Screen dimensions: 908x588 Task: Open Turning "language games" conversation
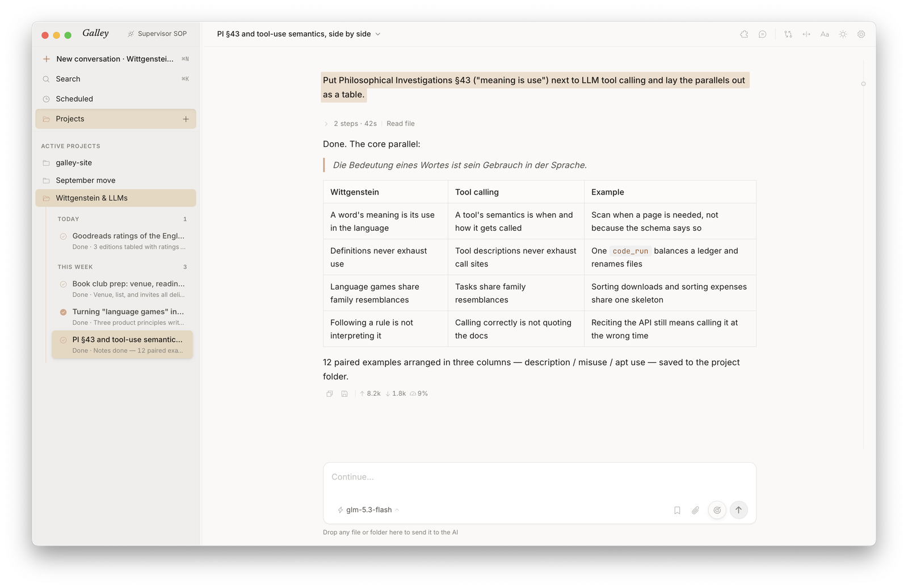[123, 316]
